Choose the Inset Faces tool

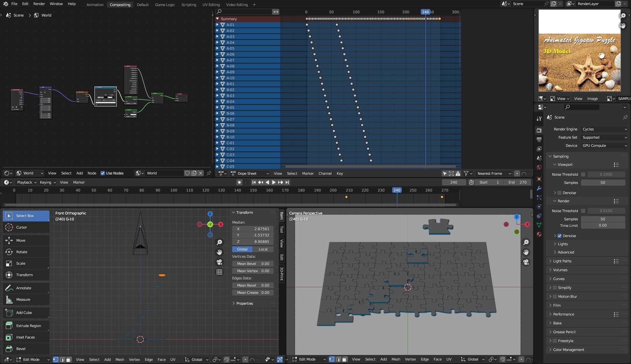[x=26, y=337]
